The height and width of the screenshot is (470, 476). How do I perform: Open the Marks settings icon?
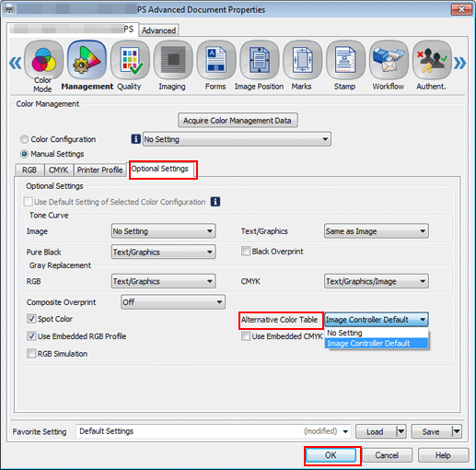(302, 60)
